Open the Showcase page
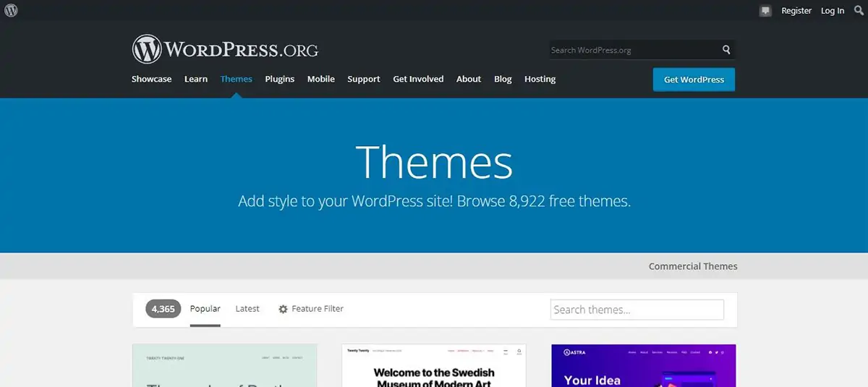The height and width of the screenshot is (387, 868). 151,79
